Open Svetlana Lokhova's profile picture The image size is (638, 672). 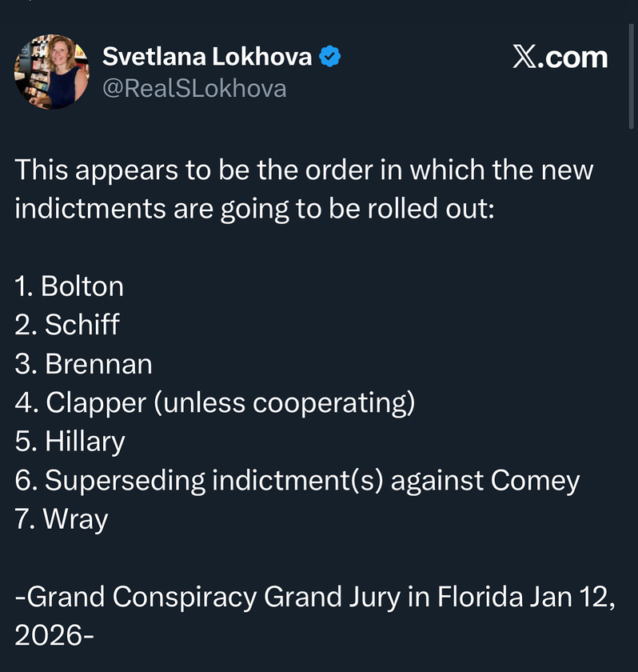(x=51, y=71)
